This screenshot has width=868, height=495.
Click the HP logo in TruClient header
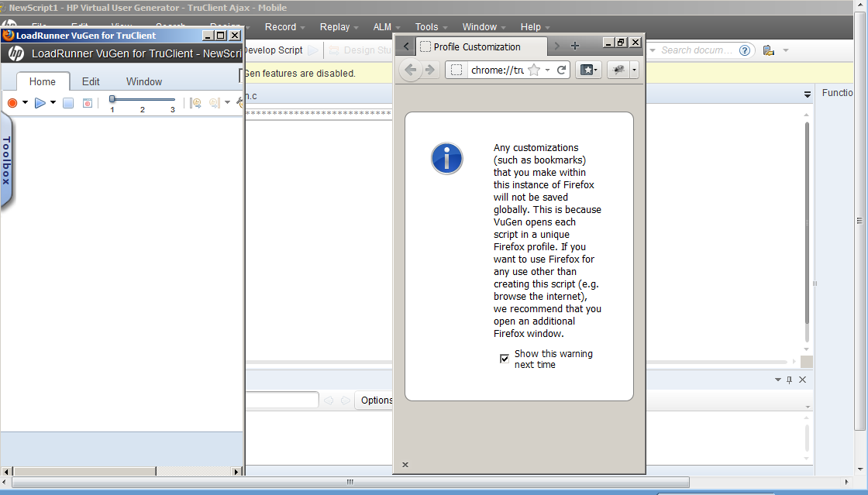16,53
